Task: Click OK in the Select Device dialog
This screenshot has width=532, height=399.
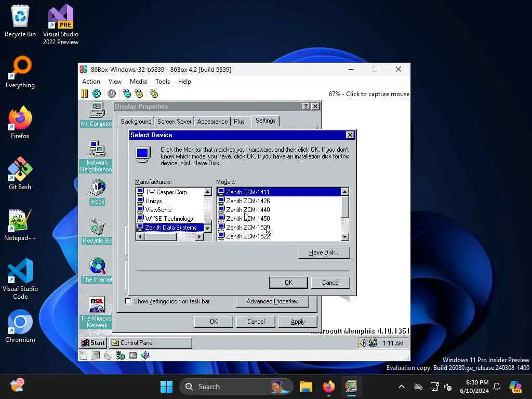Action: [x=288, y=282]
